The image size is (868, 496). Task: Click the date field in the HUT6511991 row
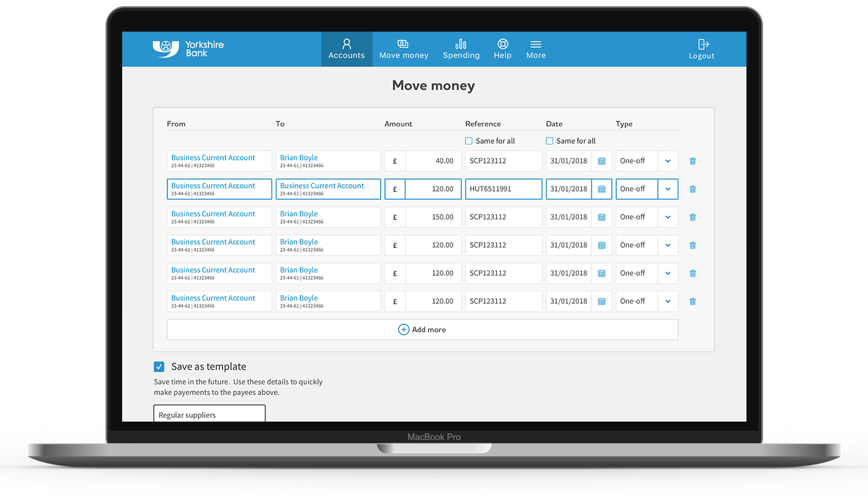pyautogui.click(x=569, y=189)
